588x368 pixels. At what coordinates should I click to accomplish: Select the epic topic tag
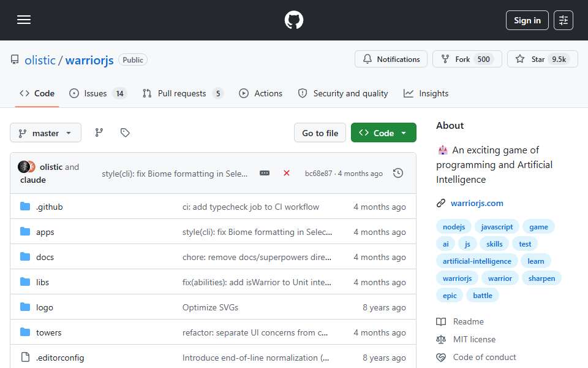pyautogui.click(x=450, y=296)
